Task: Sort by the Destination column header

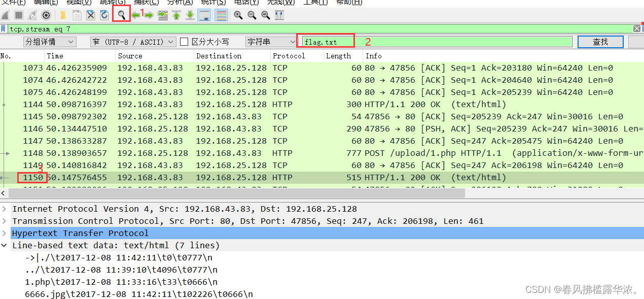Action: [232, 56]
